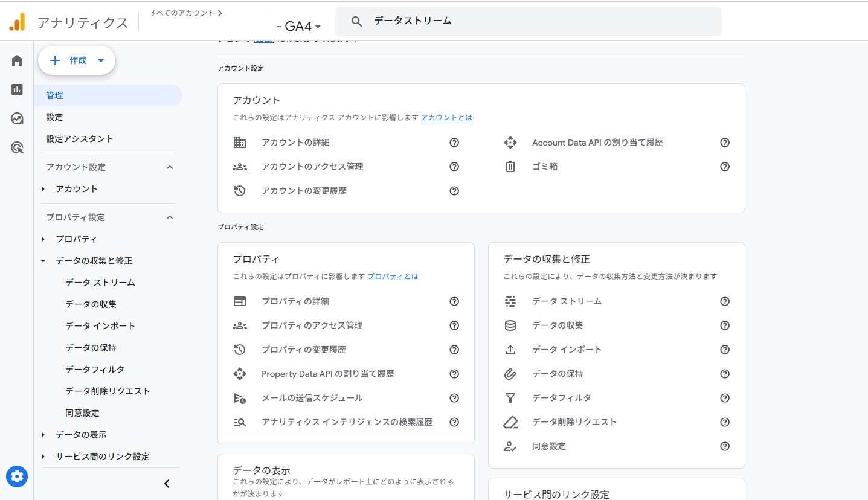
Task: Expand the データの表示 tree item in sidebar
Action: [43, 435]
